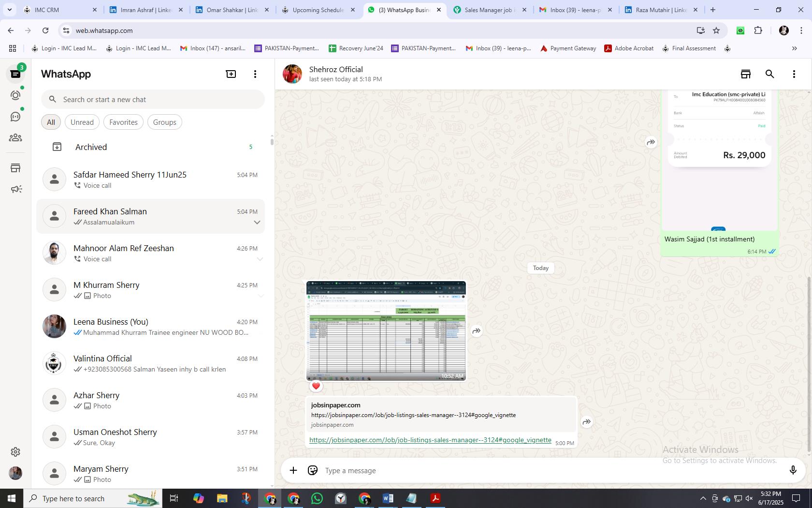Screen dimensions: 812x508
Task: Open Final Assessment bookmark
Action: click(x=689, y=48)
